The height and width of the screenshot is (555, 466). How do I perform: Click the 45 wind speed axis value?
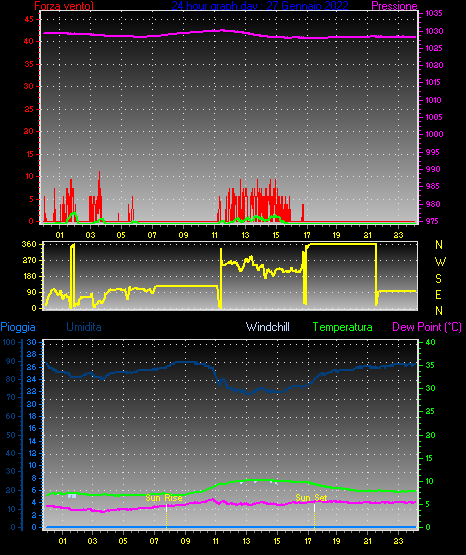tap(29, 19)
